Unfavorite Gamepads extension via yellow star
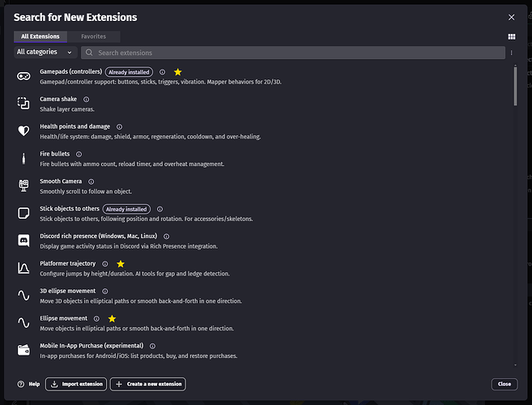The width and height of the screenshot is (532, 405). point(177,72)
